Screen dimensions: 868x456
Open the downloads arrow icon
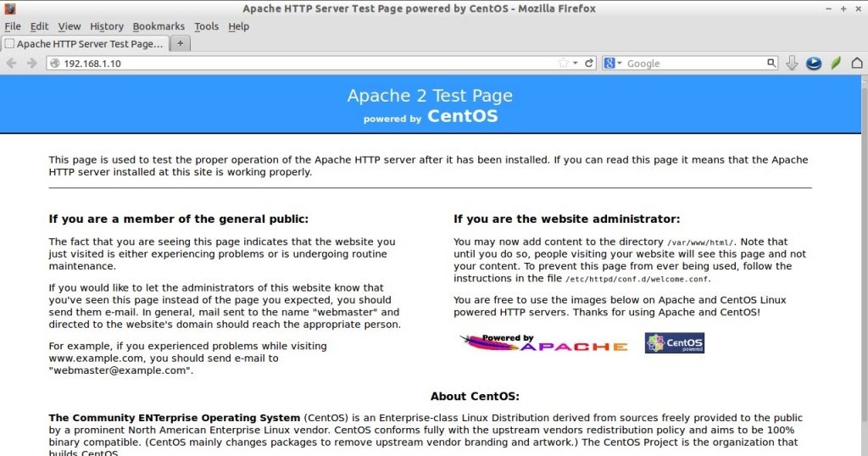[793, 63]
